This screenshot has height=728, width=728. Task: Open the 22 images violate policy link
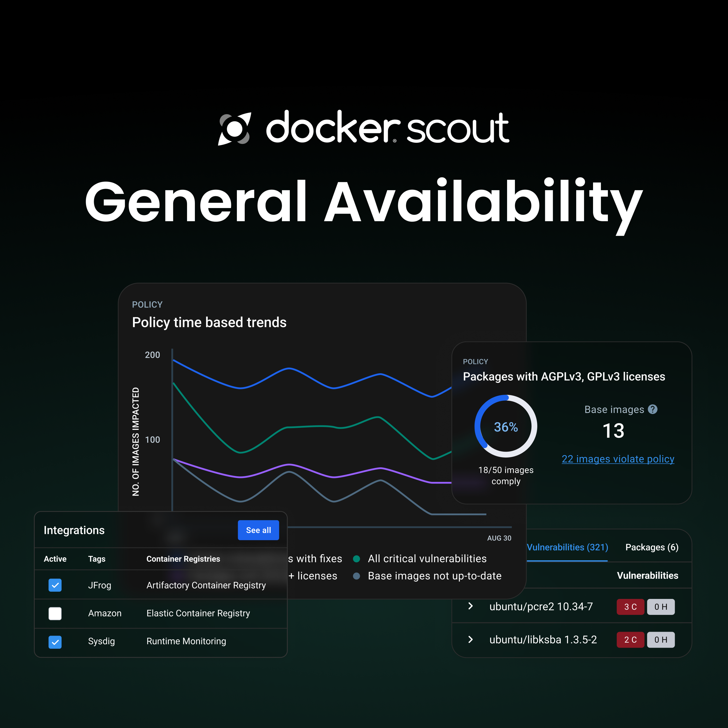click(618, 459)
